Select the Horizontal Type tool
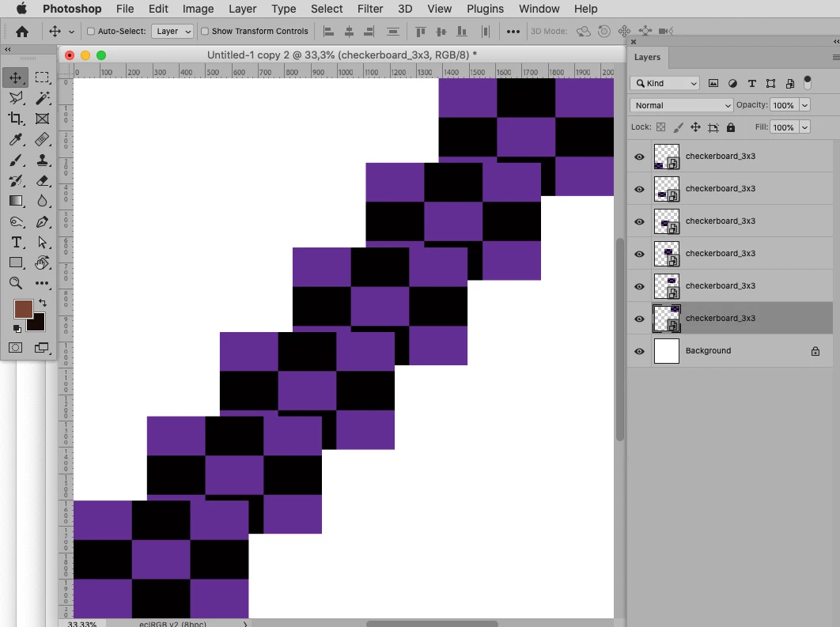840x627 pixels. coord(16,242)
